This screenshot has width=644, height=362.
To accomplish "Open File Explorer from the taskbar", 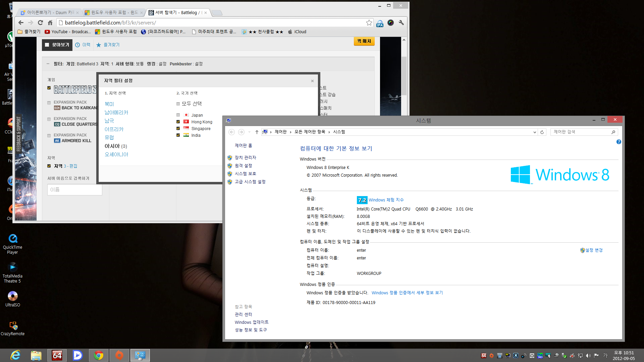I will 36,355.
